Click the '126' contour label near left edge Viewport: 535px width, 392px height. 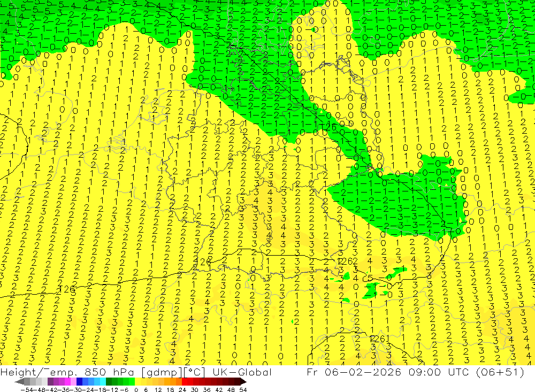67,290
